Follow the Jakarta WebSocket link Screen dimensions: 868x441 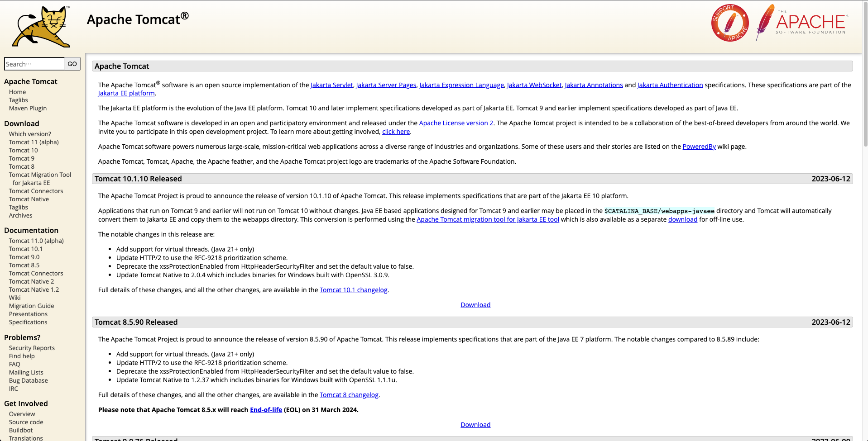pyautogui.click(x=534, y=85)
